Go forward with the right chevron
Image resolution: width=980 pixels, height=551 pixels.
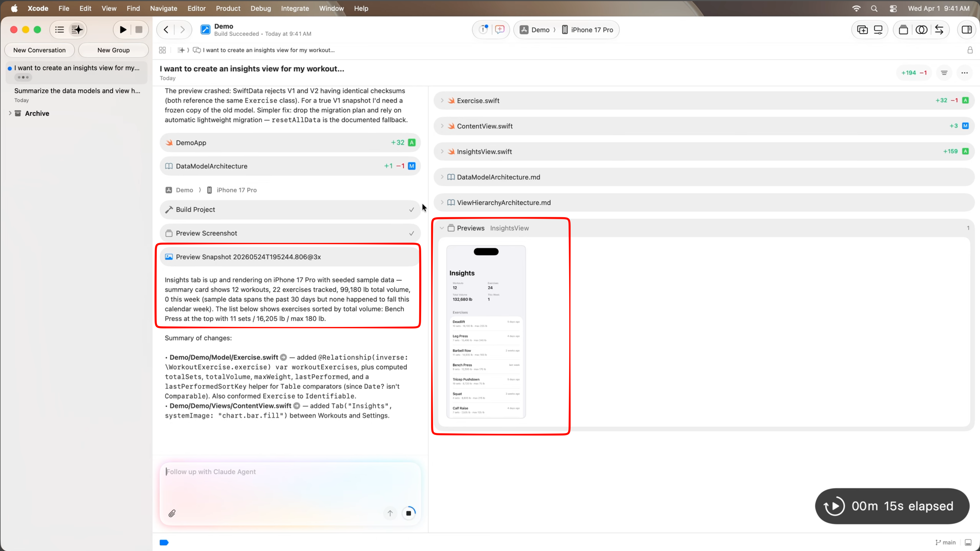pos(183,30)
